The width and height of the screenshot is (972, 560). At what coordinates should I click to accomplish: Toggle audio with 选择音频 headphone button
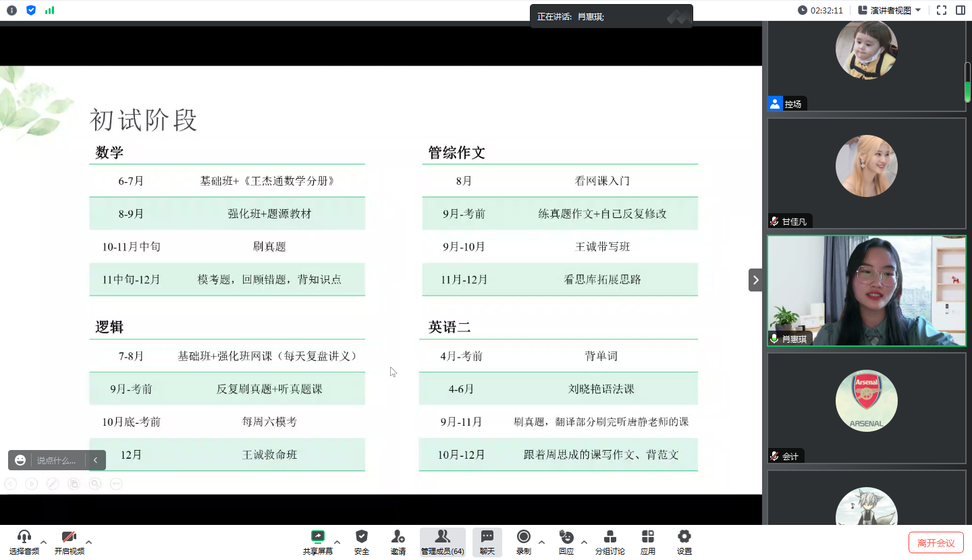24,542
